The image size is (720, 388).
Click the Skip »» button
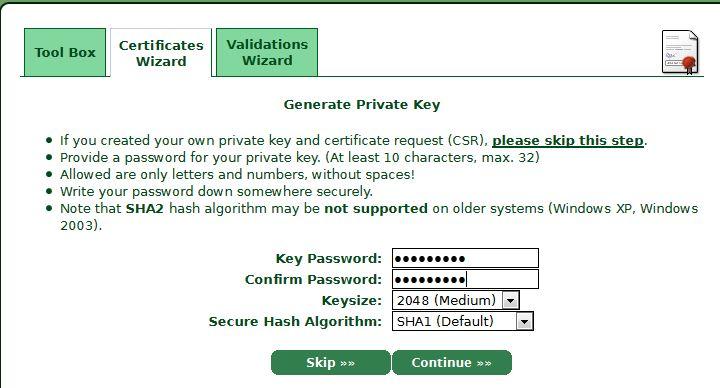click(x=331, y=363)
